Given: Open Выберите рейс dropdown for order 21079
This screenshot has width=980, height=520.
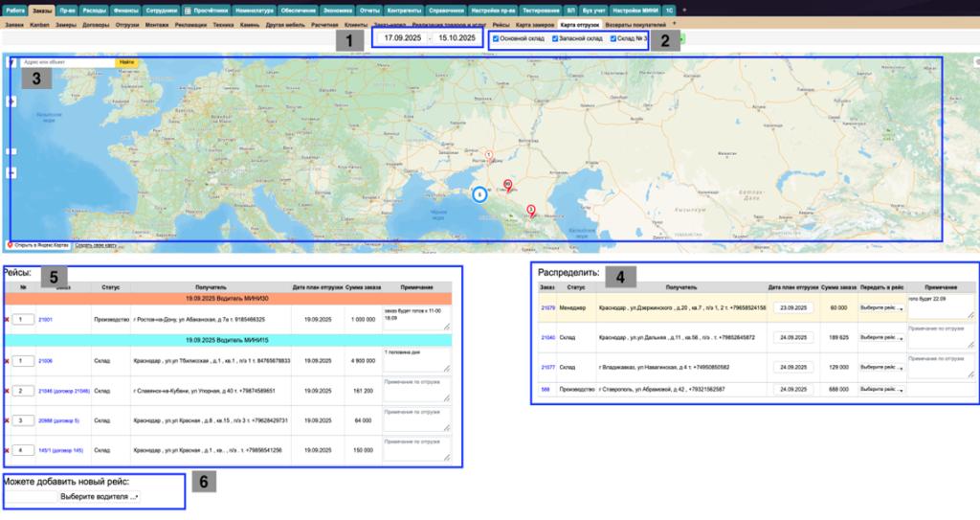Looking at the screenshot, I should pos(880,308).
